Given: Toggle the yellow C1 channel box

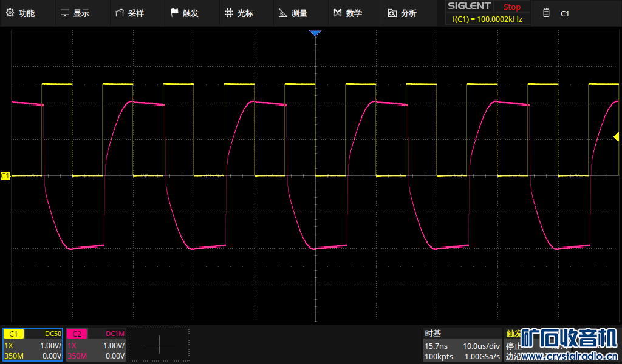Looking at the screenshot, I should pyautogui.click(x=13, y=334).
